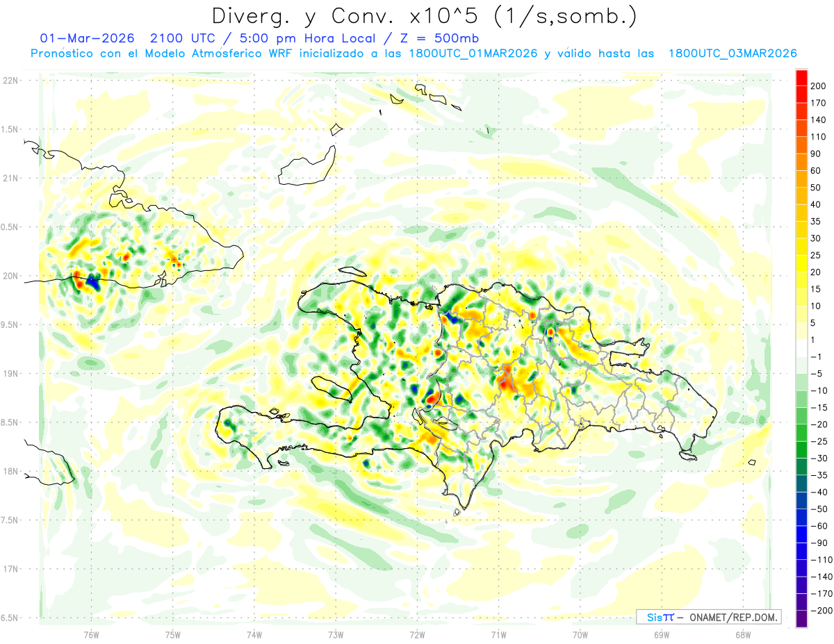This screenshot has width=834, height=644.
Task: Click the '-170' color scale label
Action: (x=820, y=594)
